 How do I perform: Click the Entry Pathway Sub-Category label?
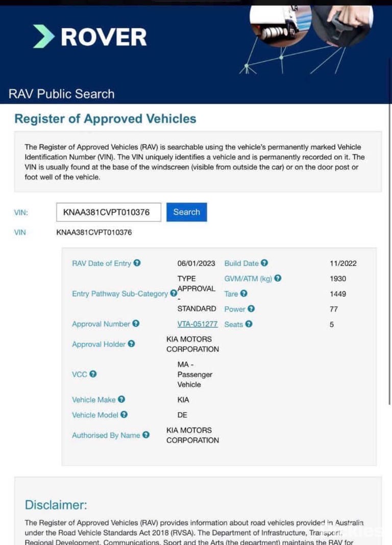pyautogui.click(x=120, y=294)
